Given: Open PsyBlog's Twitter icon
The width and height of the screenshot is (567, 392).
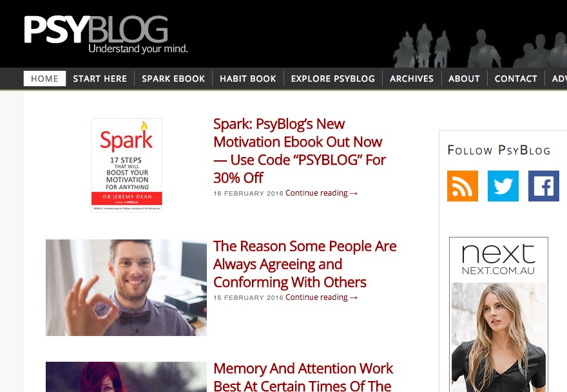Looking at the screenshot, I should pyautogui.click(x=503, y=186).
